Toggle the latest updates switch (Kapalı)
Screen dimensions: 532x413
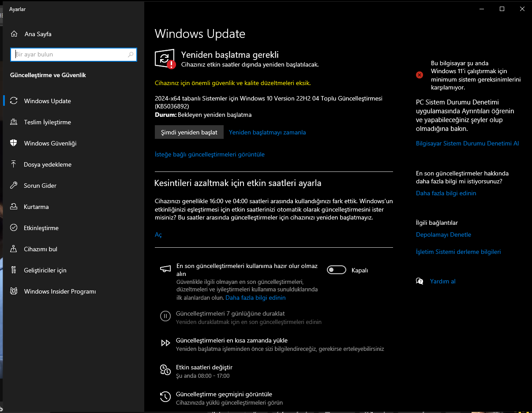pyautogui.click(x=336, y=270)
